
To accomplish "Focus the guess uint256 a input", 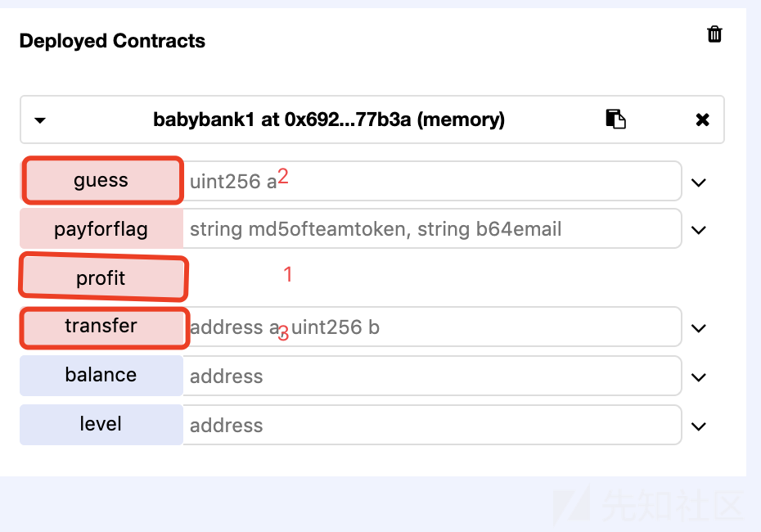I will (432, 181).
